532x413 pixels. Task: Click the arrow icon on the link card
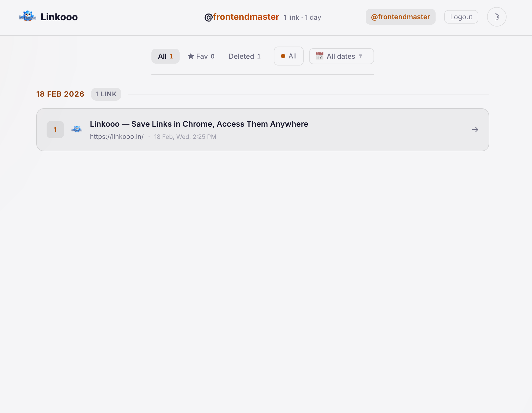[475, 130]
